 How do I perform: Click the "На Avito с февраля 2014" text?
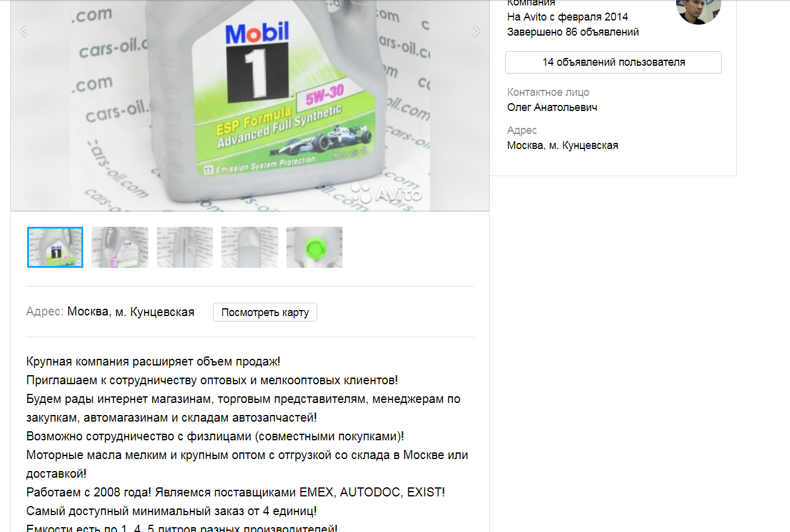(x=567, y=17)
